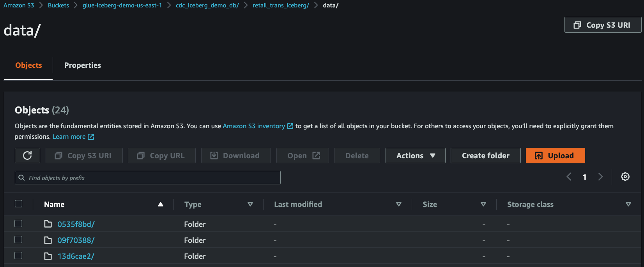Screen dimensions: 644x267
Task: Switch to the Objects tab
Action: tap(28, 65)
